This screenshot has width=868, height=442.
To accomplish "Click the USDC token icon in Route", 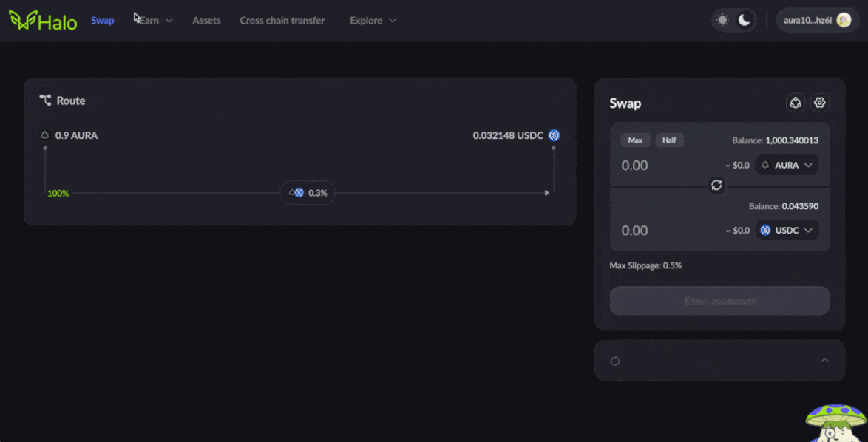I will coord(554,135).
